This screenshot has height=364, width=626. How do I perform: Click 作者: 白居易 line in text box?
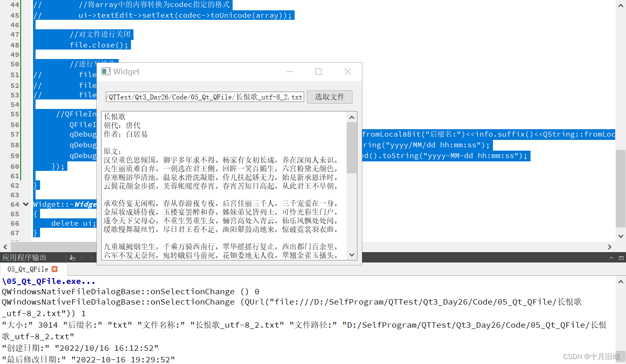[125, 134]
